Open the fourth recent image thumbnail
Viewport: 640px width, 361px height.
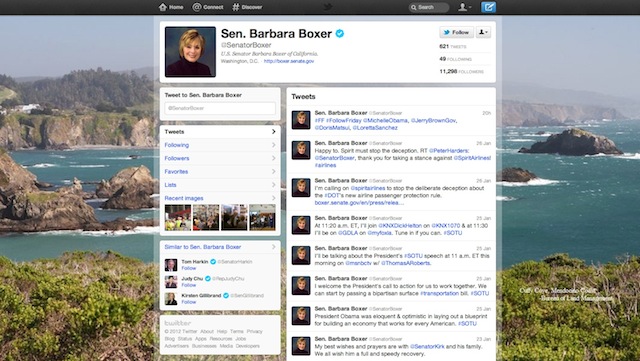coord(262,218)
